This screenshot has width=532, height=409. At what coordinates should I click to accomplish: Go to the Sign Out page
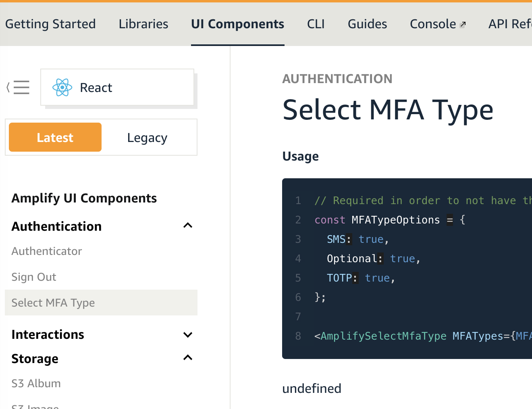coord(34,277)
